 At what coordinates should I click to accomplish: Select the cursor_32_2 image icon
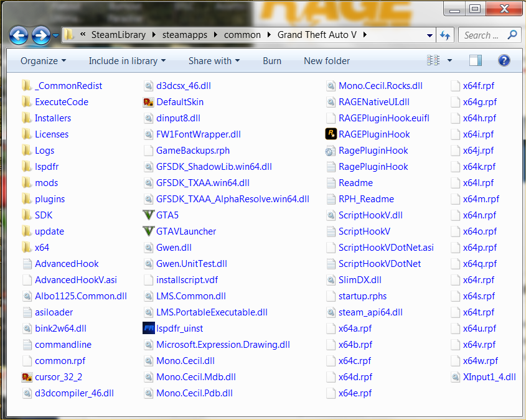(x=27, y=377)
